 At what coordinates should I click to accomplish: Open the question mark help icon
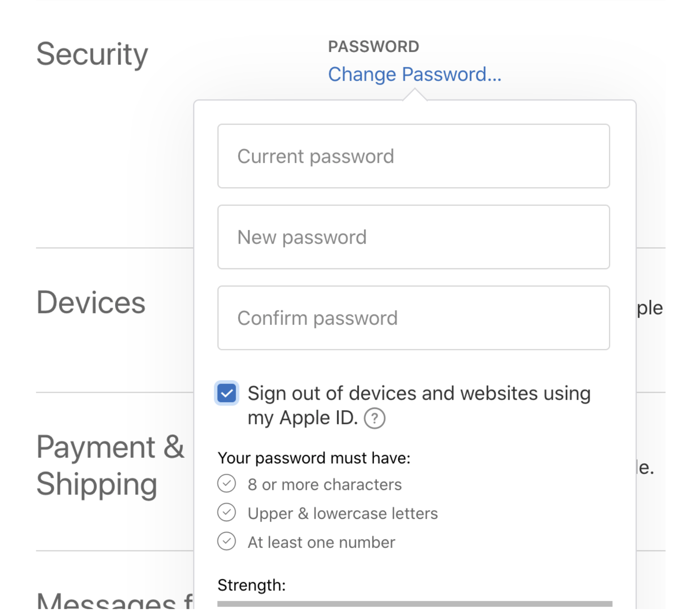coord(374,418)
